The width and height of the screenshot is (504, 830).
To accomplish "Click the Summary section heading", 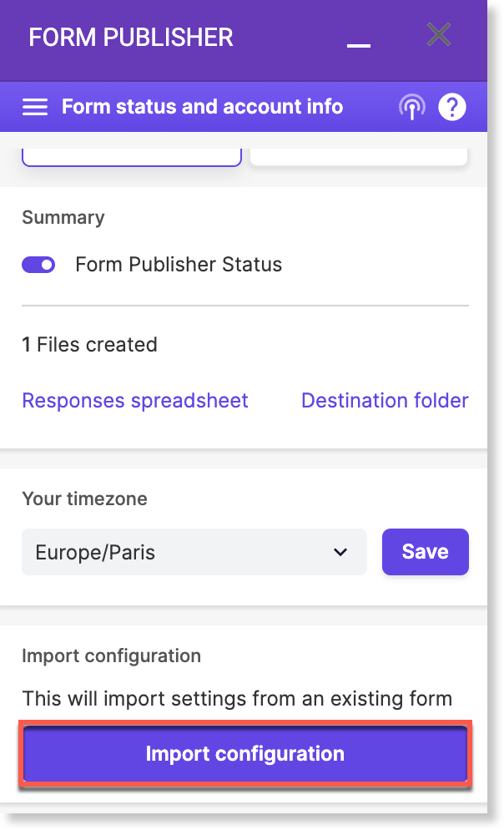I will click(x=63, y=218).
